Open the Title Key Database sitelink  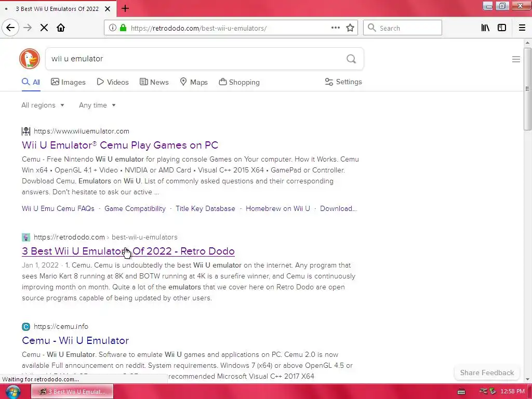coord(205,208)
